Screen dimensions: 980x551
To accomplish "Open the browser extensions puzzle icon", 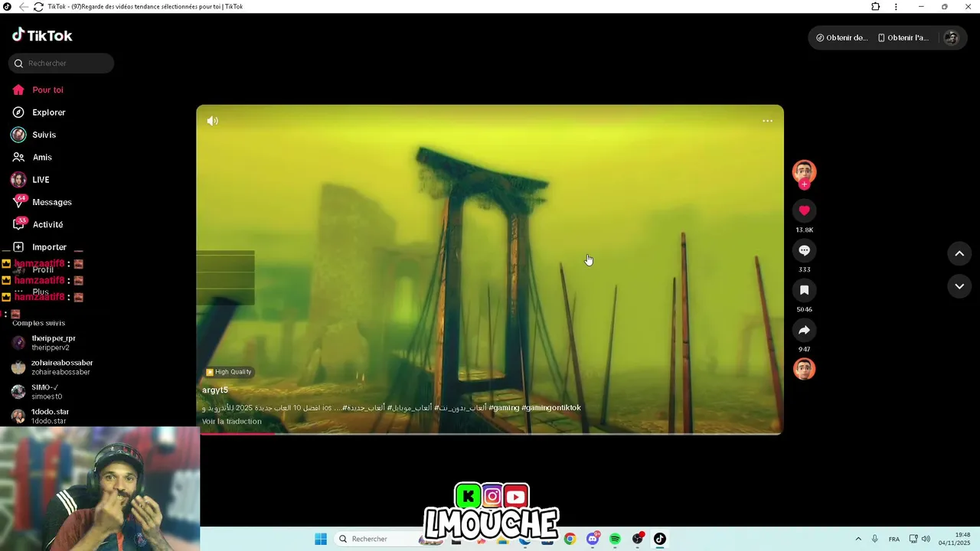I will [876, 7].
